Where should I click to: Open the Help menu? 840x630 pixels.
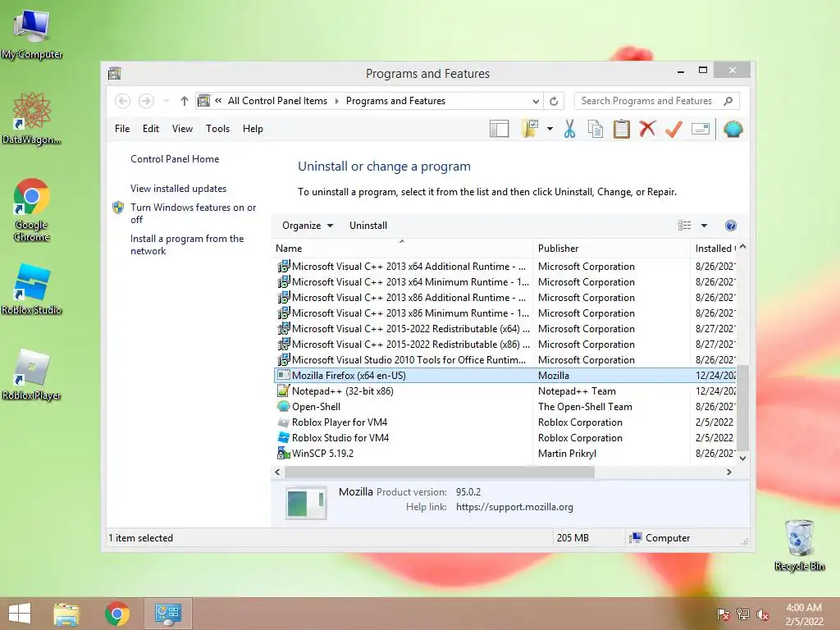[253, 129]
